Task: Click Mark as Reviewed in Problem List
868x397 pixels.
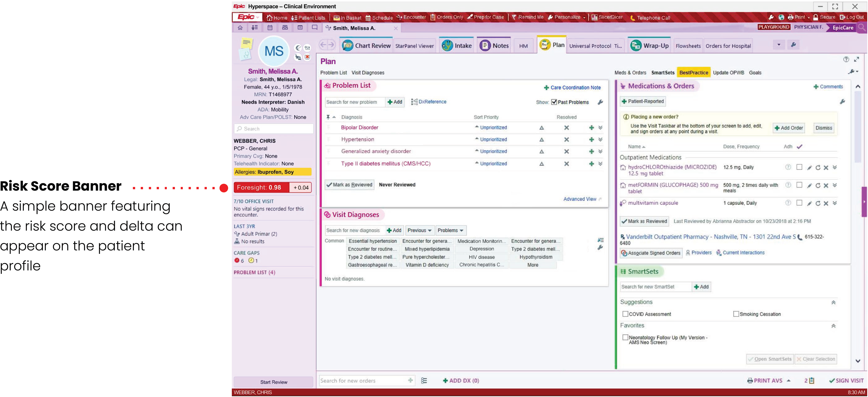Action: [x=349, y=185]
